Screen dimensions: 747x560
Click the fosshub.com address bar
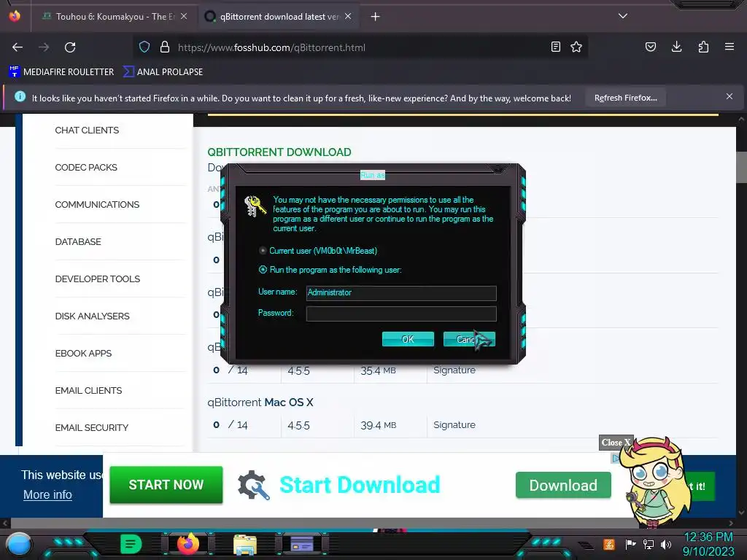point(360,47)
